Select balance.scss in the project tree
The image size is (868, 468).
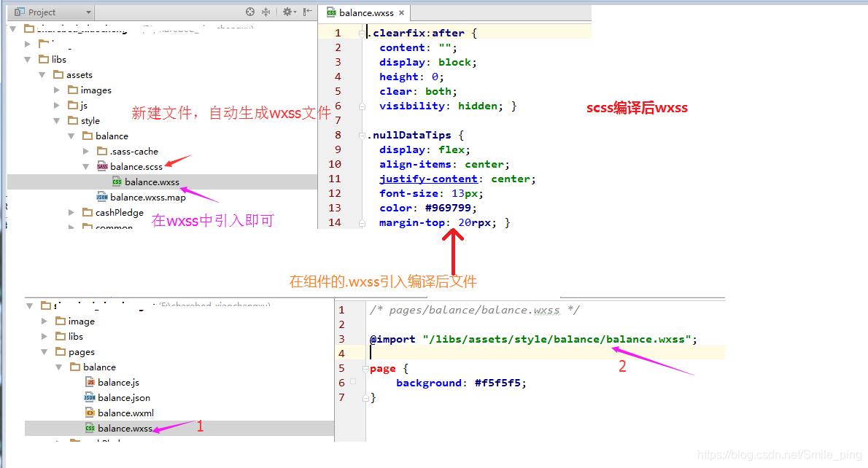pyautogui.click(x=136, y=166)
